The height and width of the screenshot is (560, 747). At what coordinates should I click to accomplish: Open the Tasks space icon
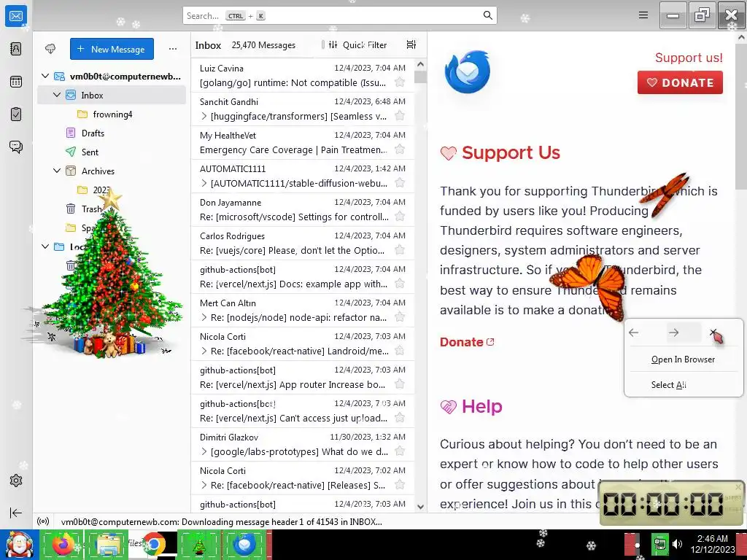point(16,114)
